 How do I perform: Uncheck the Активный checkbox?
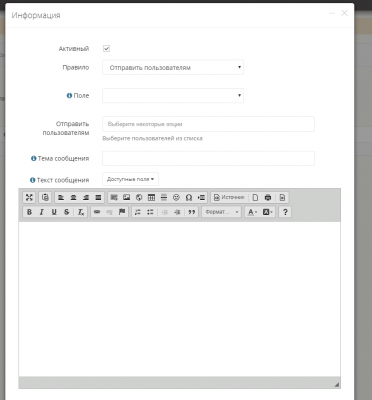point(106,49)
